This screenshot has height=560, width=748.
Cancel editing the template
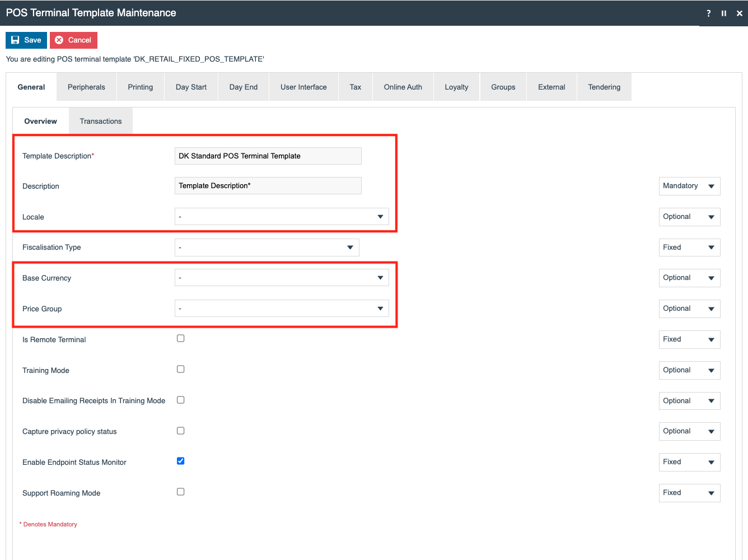point(73,40)
